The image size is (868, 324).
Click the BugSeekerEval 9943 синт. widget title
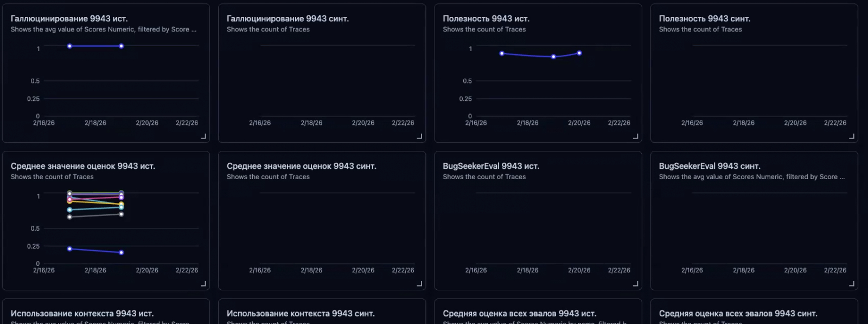point(709,166)
